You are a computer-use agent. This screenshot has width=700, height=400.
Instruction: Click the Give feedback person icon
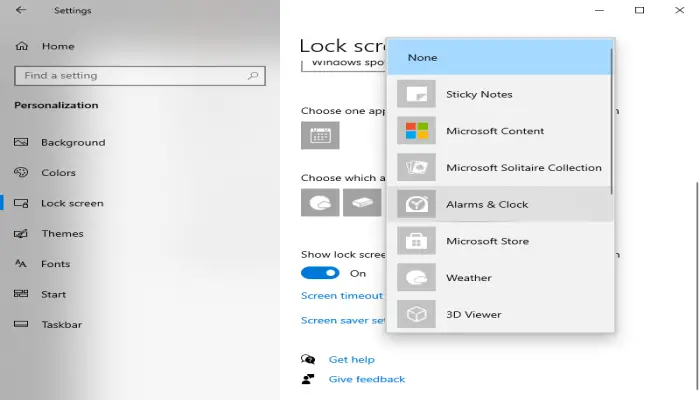coord(308,379)
